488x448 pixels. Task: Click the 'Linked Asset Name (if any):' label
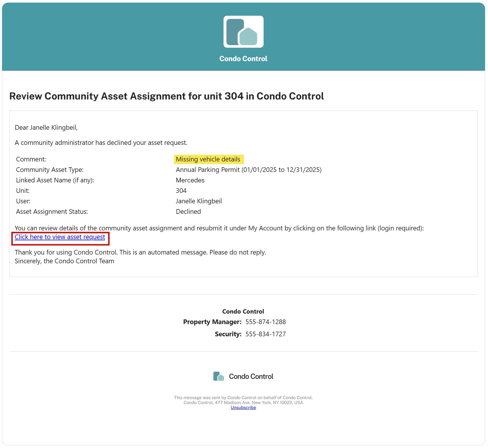pos(55,180)
